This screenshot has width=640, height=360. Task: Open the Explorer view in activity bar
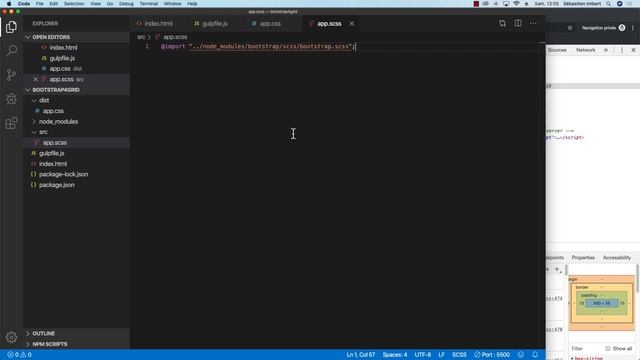(x=11, y=27)
